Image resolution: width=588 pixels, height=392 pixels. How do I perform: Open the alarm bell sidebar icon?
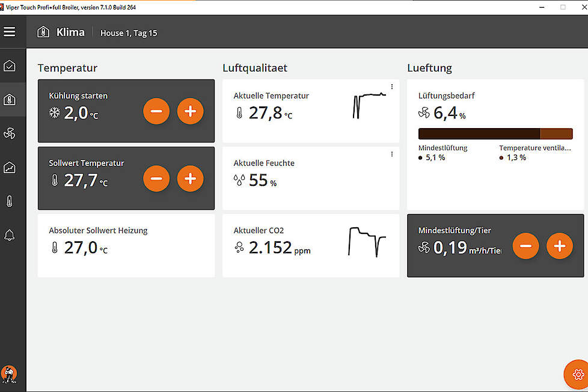pos(10,235)
